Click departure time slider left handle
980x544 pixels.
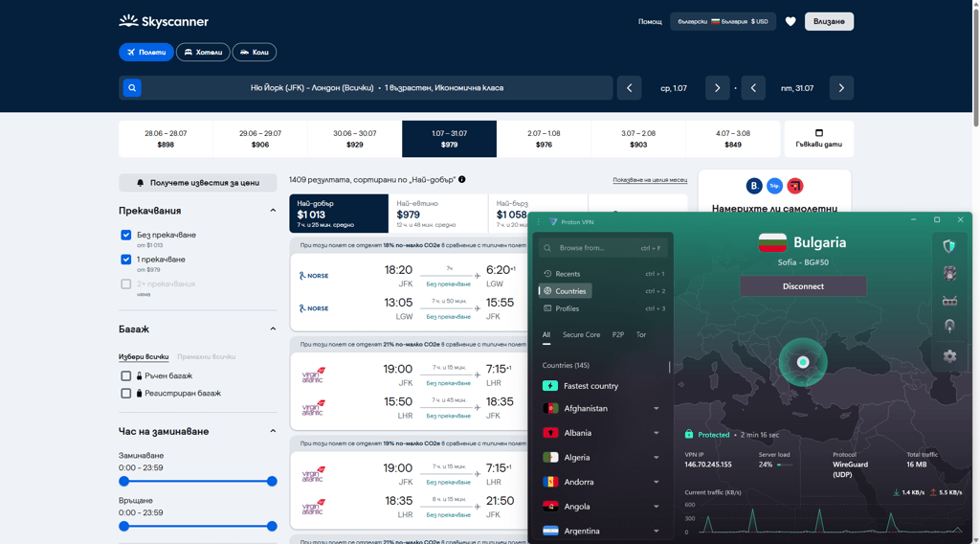pyautogui.click(x=123, y=482)
